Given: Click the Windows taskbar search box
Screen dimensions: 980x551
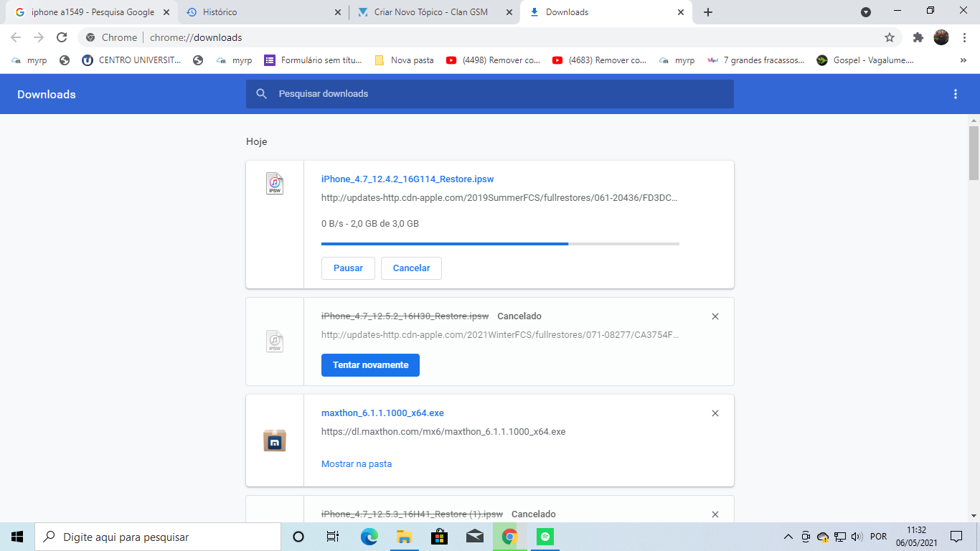Looking at the screenshot, I should click(158, 537).
